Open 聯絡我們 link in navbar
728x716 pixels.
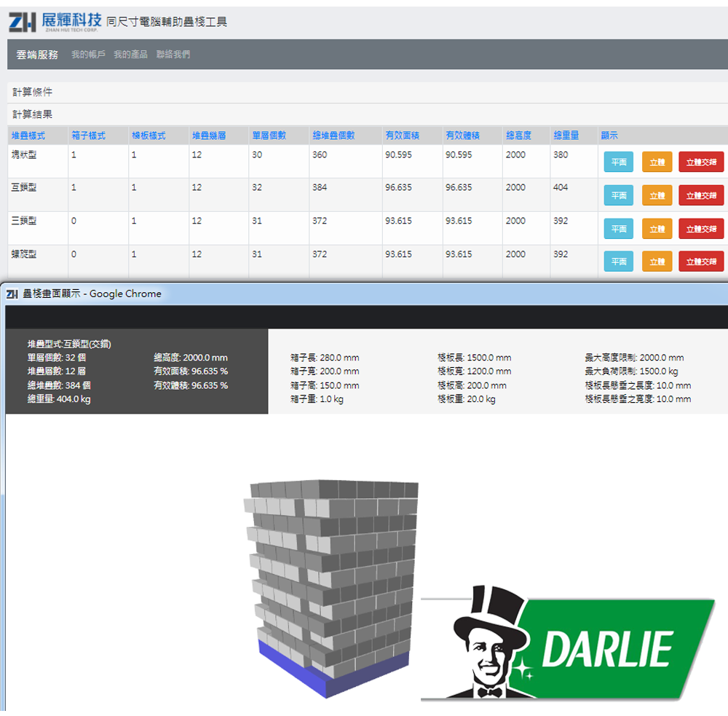(x=173, y=55)
